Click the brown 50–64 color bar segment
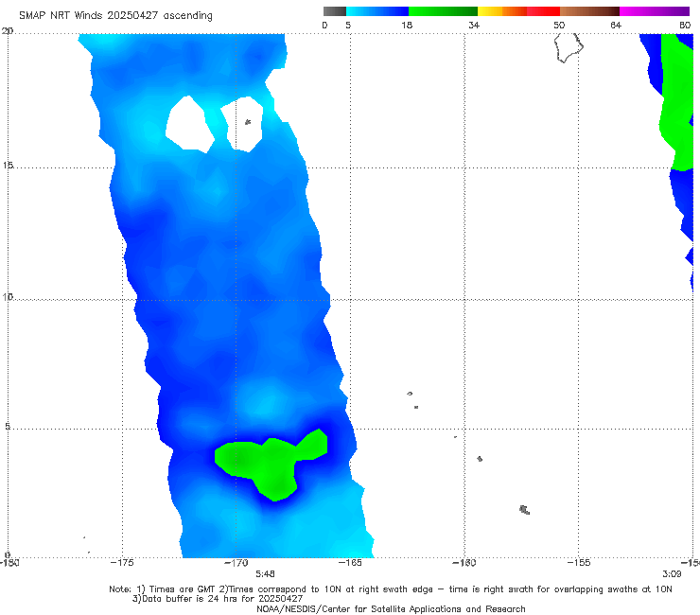 (589, 11)
